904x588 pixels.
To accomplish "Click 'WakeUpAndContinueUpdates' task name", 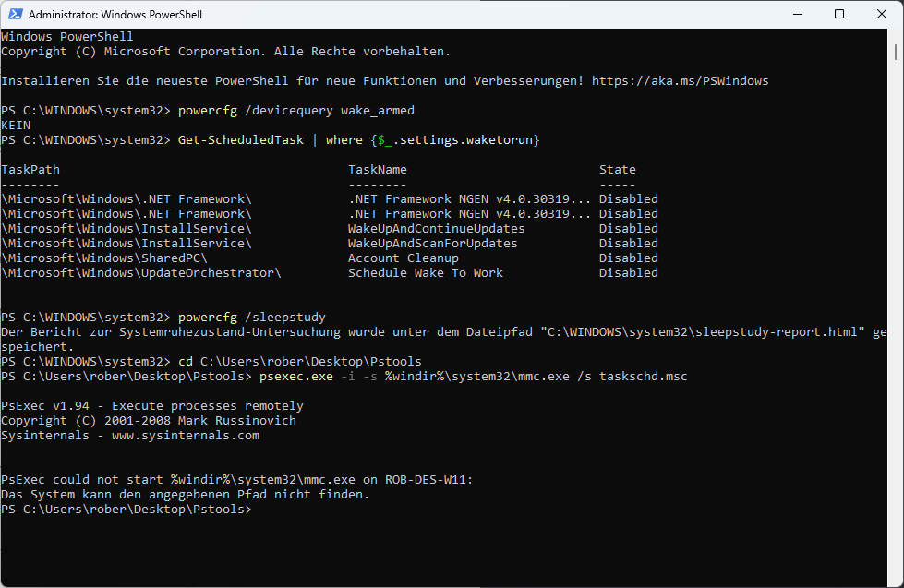I will tap(437, 228).
